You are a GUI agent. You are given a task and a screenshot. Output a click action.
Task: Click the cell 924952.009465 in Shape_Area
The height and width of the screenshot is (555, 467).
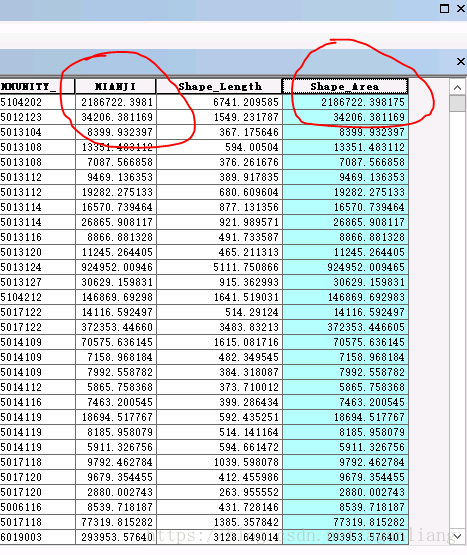[345, 267]
